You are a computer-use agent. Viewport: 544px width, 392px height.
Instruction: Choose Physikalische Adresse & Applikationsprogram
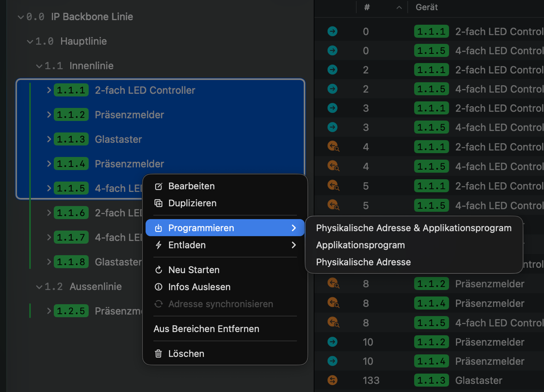[x=414, y=228]
